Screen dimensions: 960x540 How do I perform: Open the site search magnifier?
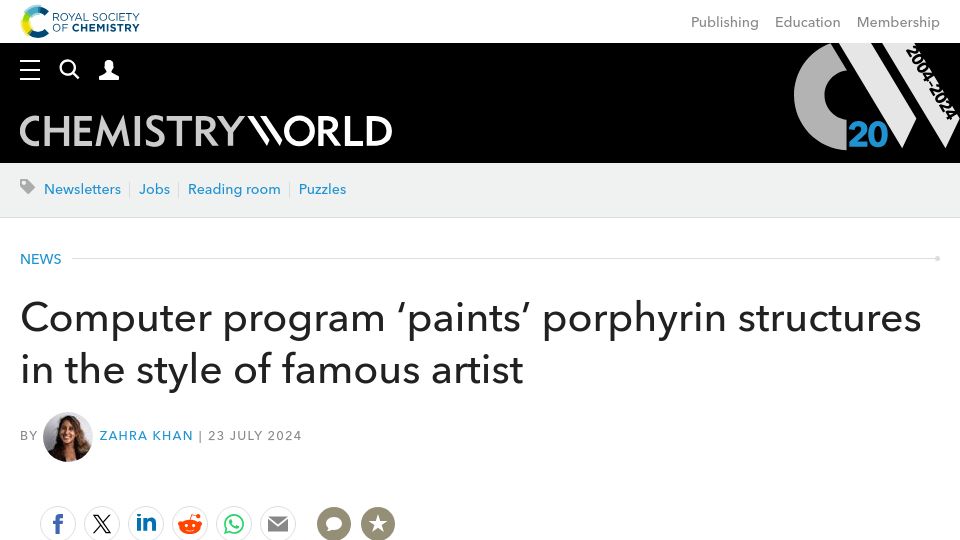click(69, 70)
